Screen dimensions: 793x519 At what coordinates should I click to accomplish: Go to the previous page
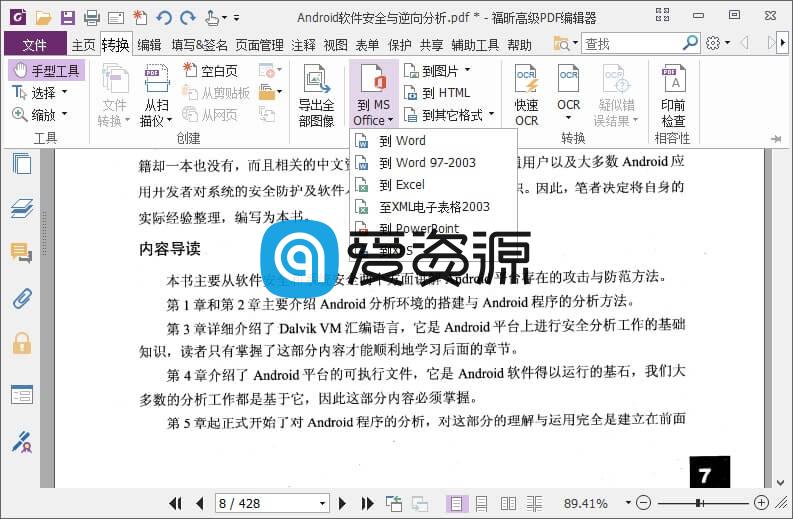click(x=200, y=503)
